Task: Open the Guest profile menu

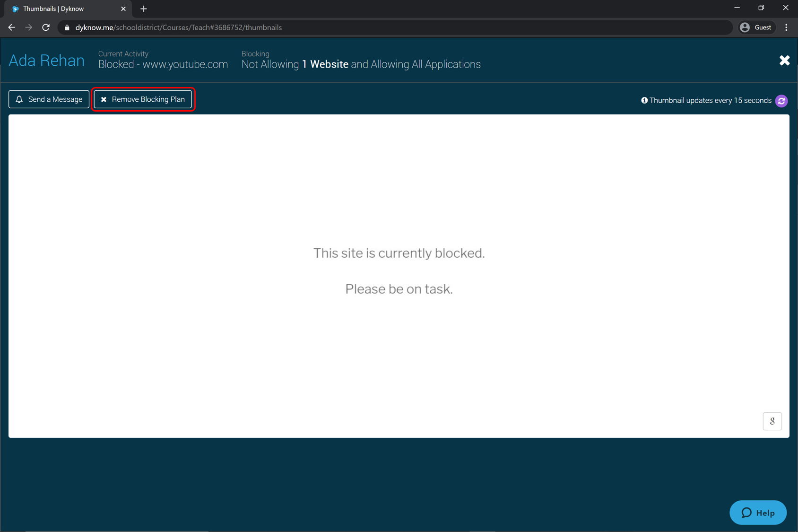Action: tap(756, 27)
